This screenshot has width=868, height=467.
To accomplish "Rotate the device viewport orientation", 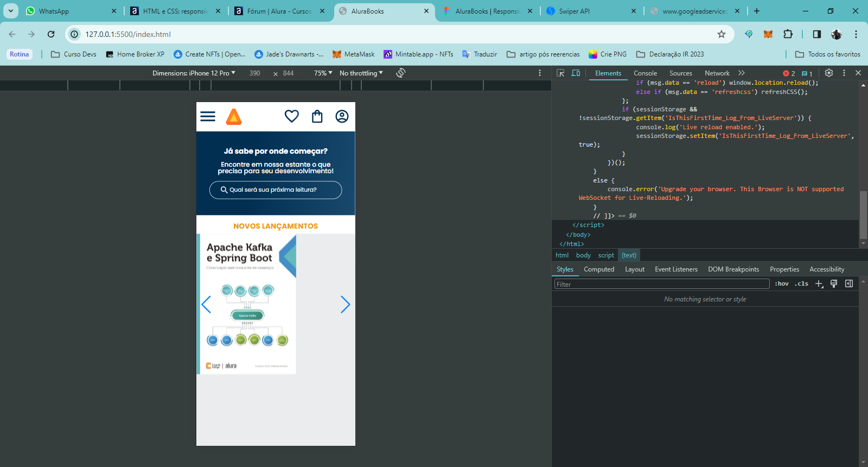I will [x=401, y=73].
